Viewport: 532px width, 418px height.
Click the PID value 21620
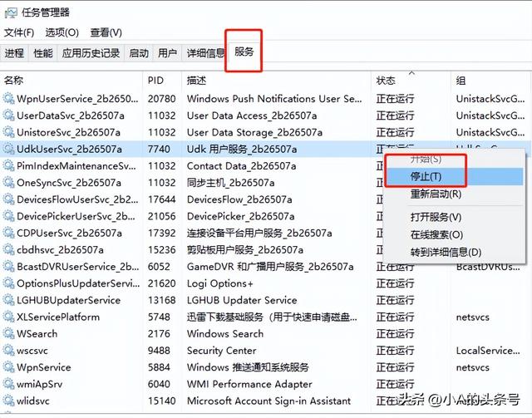[x=161, y=283]
